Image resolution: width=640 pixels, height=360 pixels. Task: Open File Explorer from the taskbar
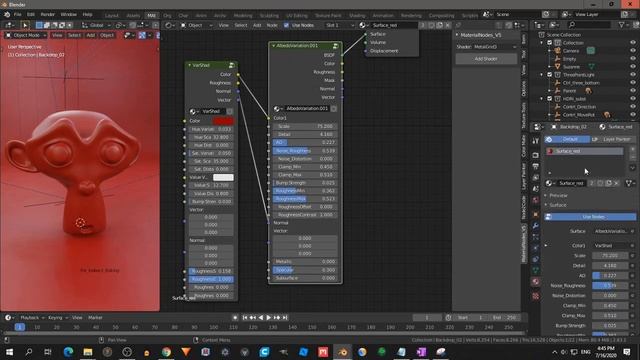87,352
